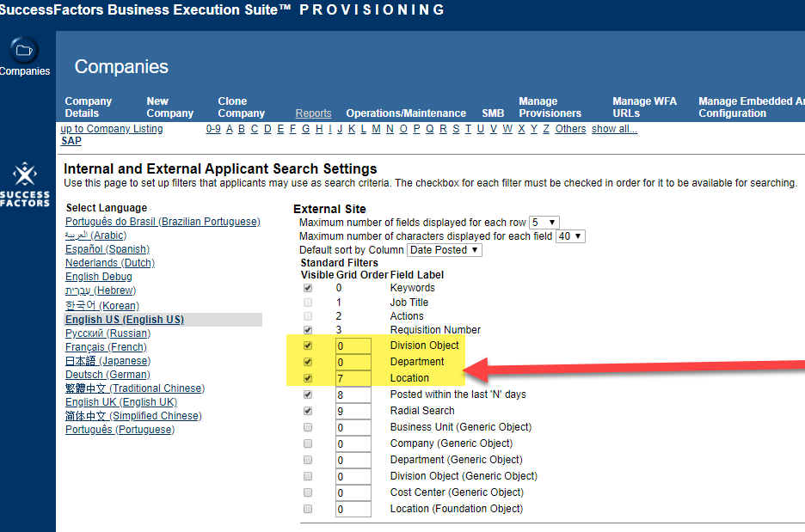This screenshot has height=532, width=805.
Task: Select the Korean language link
Action: click(x=102, y=306)
